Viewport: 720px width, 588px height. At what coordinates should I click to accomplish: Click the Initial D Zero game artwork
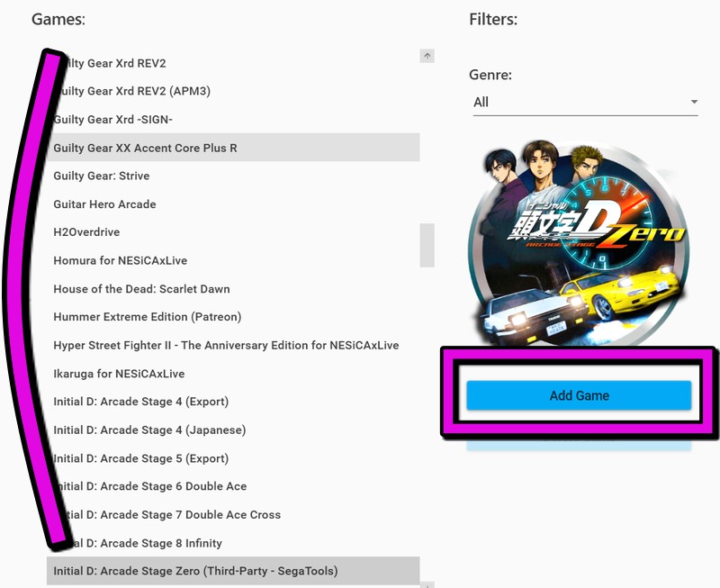[578, 243]
